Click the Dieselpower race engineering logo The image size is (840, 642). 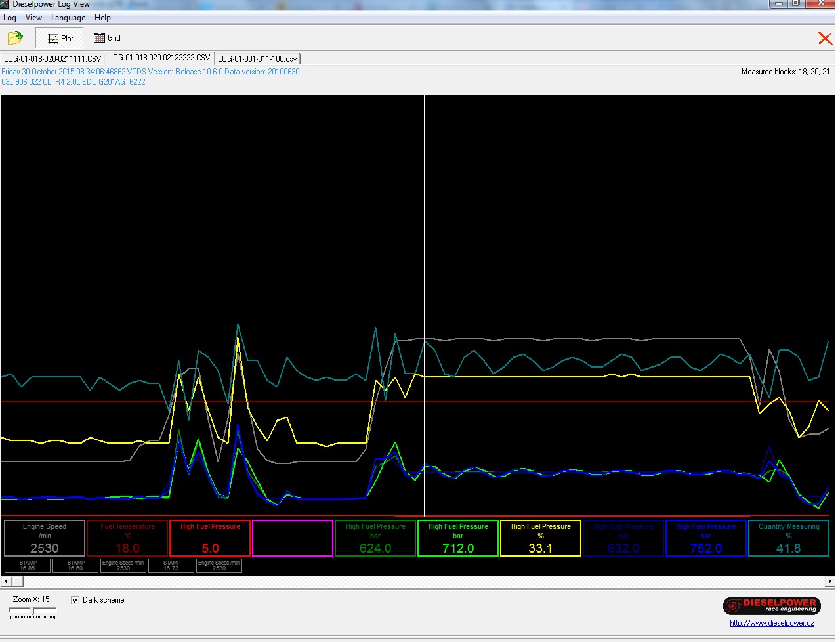point(771,605)
